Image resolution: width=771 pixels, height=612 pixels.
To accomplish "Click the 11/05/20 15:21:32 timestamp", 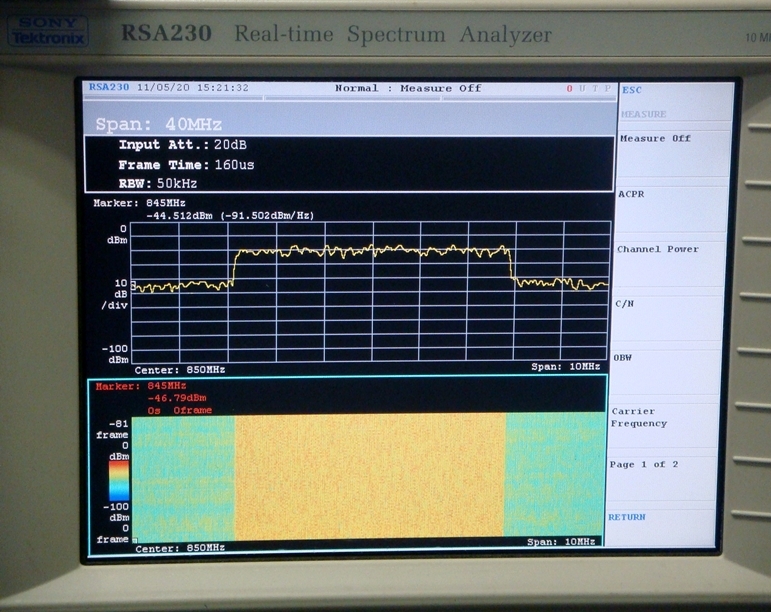I will pos(193,88).
